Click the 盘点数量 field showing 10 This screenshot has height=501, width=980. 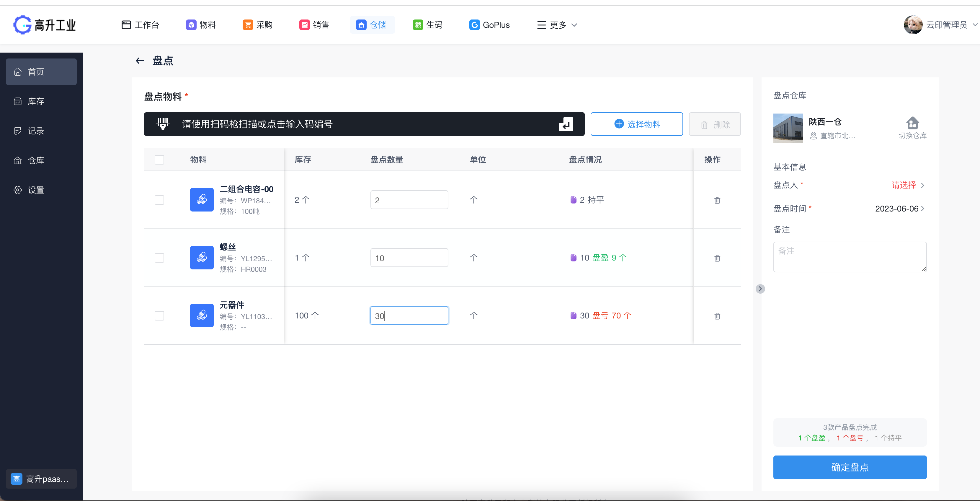(x=409, y=258)
